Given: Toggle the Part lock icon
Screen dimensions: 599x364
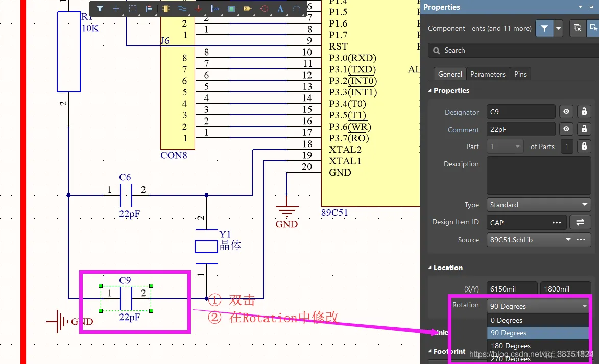Looking at the screenshot, I should click(584, 147).
